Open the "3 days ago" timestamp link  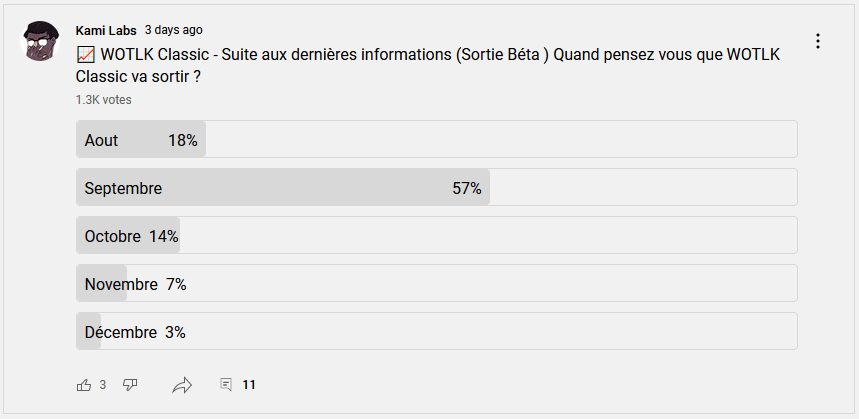pos(173,30)
